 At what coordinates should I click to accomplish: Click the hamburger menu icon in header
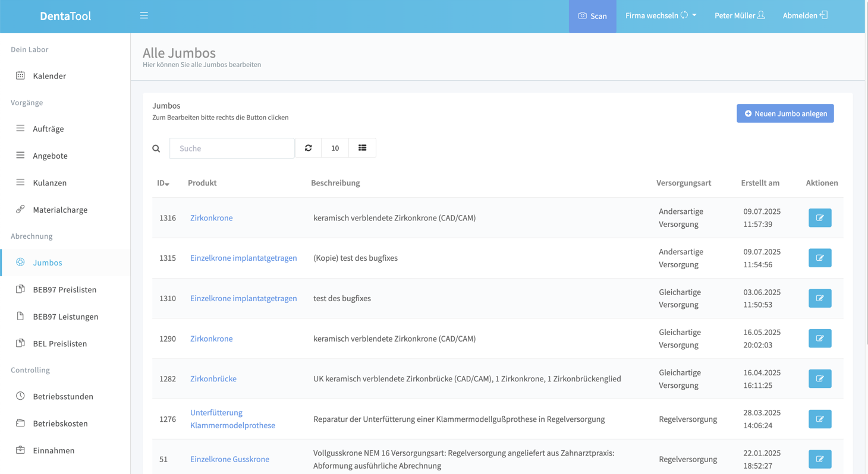click(x=144, y=15)
